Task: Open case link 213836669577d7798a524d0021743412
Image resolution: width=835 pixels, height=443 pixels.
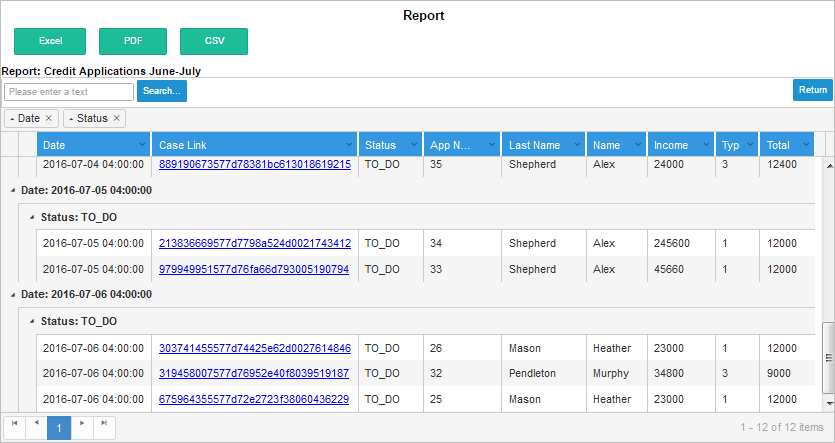Action: pos(254,243)
